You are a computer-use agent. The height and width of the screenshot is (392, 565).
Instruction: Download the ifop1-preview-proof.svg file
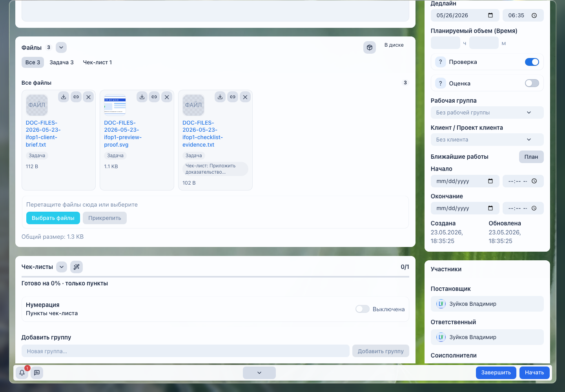[x=142, y=97]
